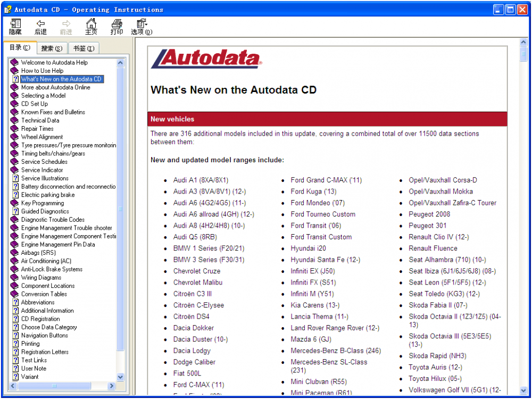
Task: Click the book icon beside Key Programming
Action: pyautogui.click(x=14, y=203)
